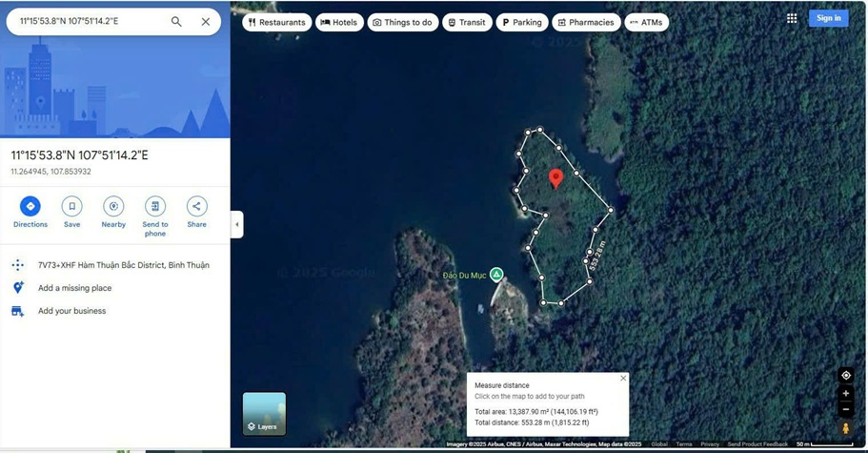Open Directions for this location
Screen dimensions: 868x453
pos(30,212)
